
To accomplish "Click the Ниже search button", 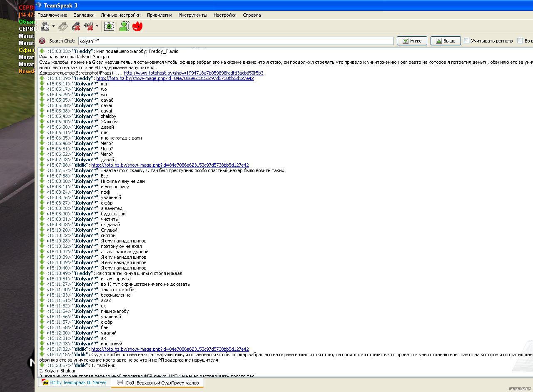I will click(x=412, y=41).
